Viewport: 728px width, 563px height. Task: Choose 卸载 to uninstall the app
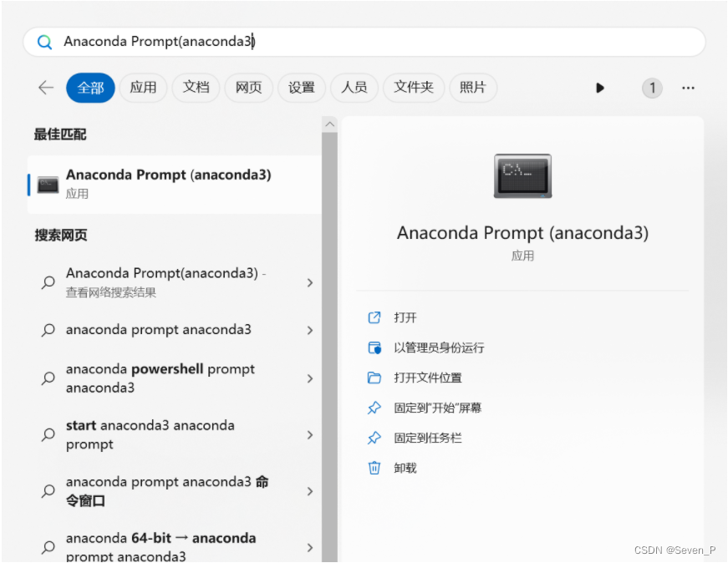pyautogui.click(x=405, y=468)
